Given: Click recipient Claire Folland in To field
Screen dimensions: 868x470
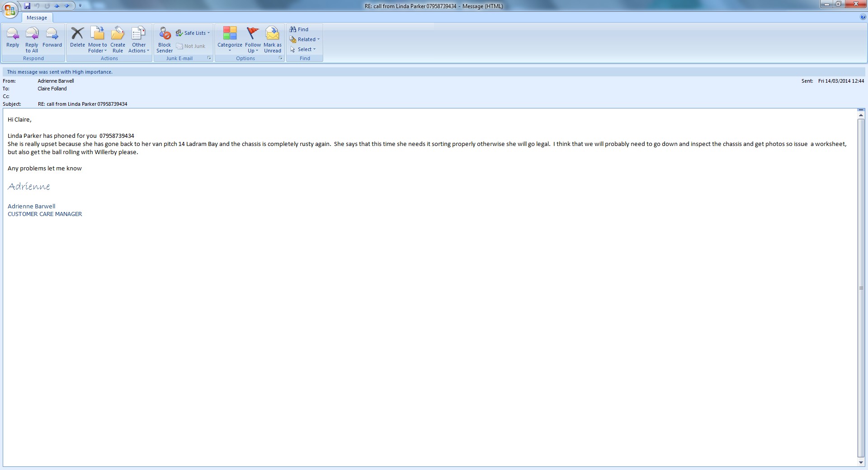Looking at the screenshot, I should click(x=52, y=89).
